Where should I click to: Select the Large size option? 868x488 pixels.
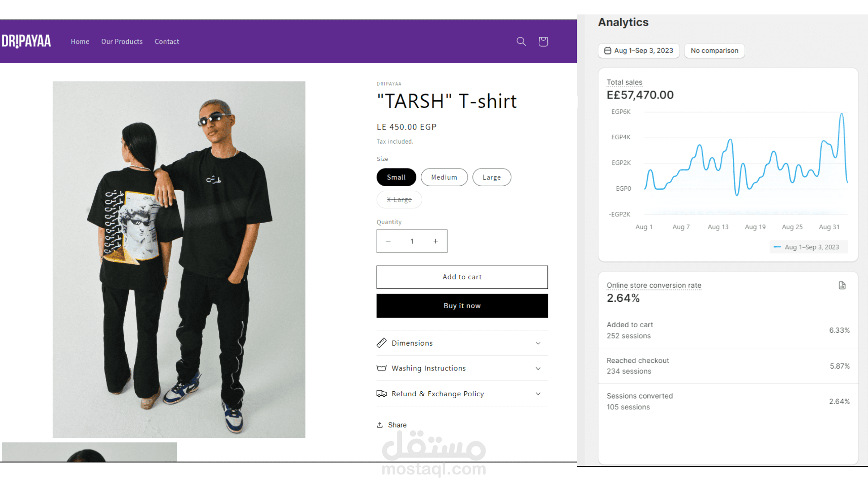[491, 177]
